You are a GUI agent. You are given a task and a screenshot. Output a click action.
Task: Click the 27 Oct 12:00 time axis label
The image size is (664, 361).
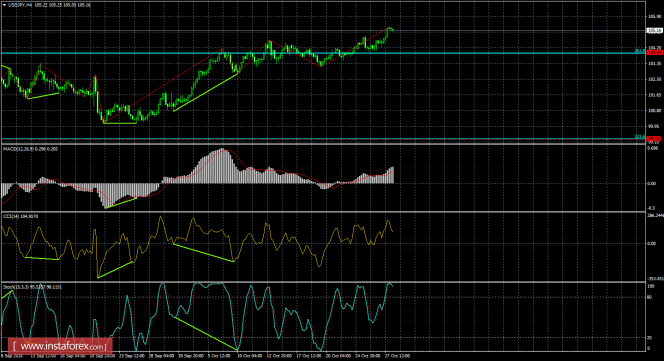point(398,356)
